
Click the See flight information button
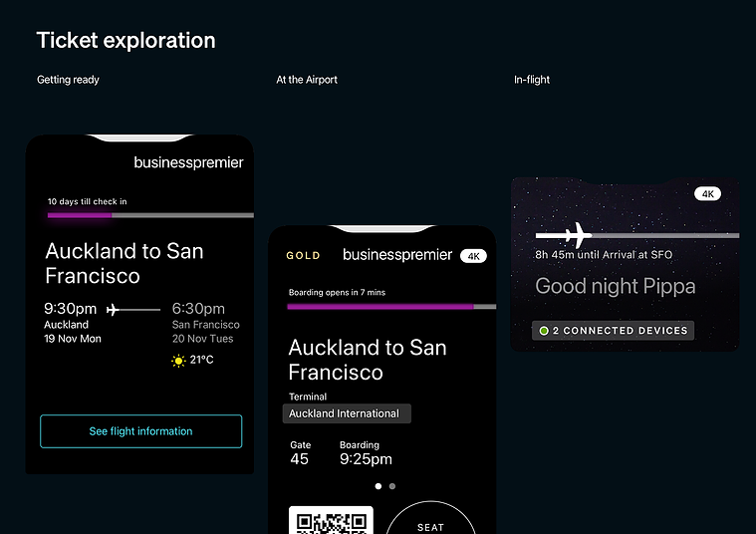coord(140,431)
